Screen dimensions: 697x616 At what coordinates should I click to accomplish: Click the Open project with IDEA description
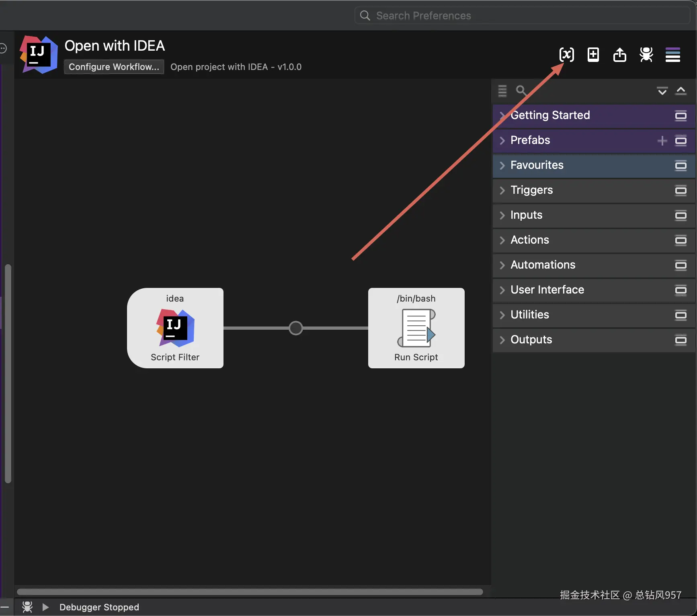pyautogui.click(x=236, y=67)
